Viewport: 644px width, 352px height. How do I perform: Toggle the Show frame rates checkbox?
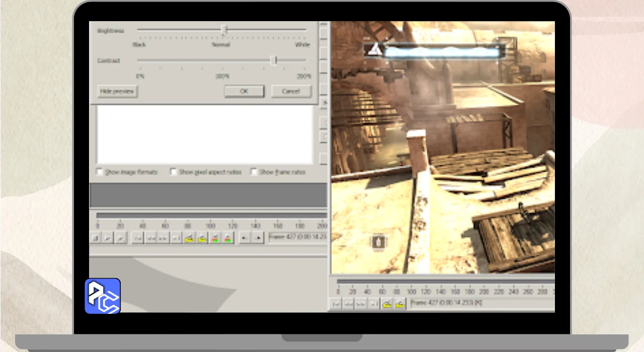pos(254,172)
